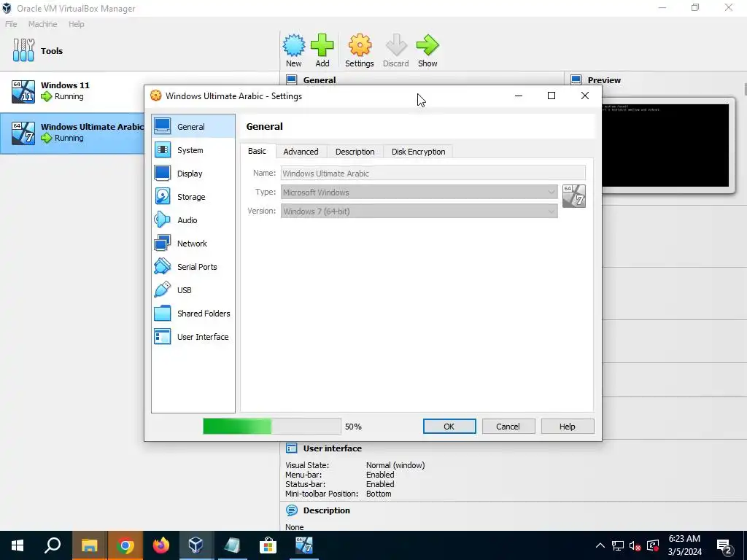Open the Type dropdown Microsoft Windows
Viewport: 747px width, 560px height.
coord(419,192)
